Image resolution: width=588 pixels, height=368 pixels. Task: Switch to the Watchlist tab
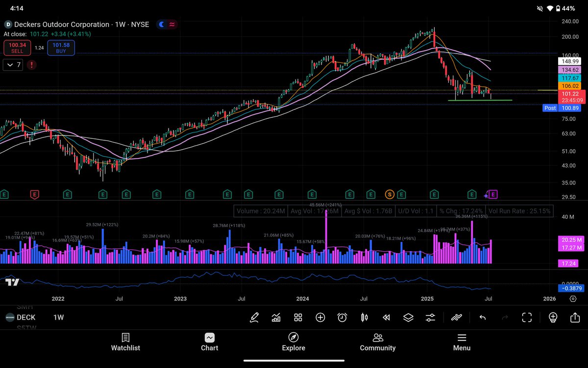coord(125,342)
